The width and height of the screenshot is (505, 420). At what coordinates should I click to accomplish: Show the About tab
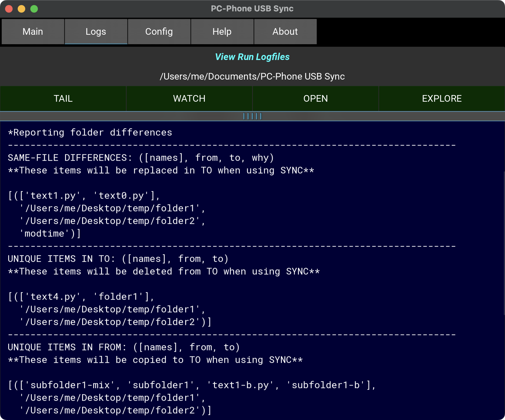click(x=285, y=32)
